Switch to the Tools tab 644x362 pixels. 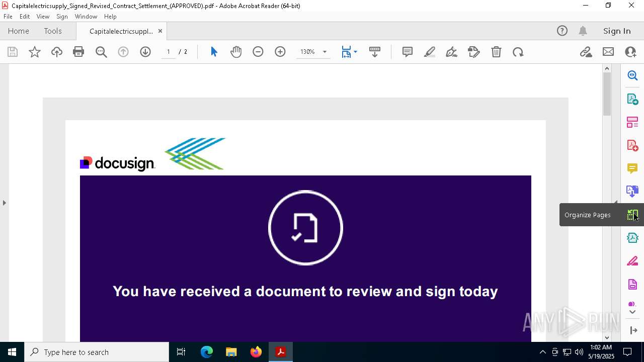tap(53, 31)
